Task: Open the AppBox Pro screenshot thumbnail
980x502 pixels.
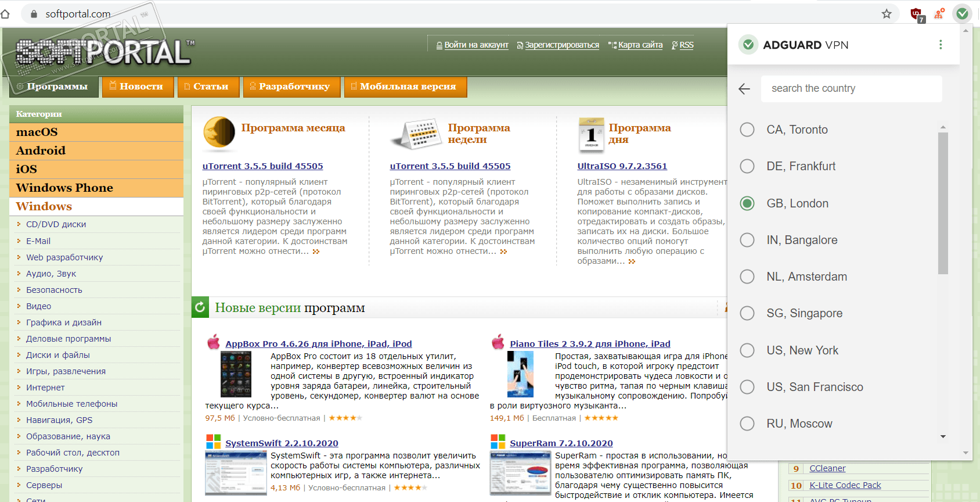Action: 236,375
